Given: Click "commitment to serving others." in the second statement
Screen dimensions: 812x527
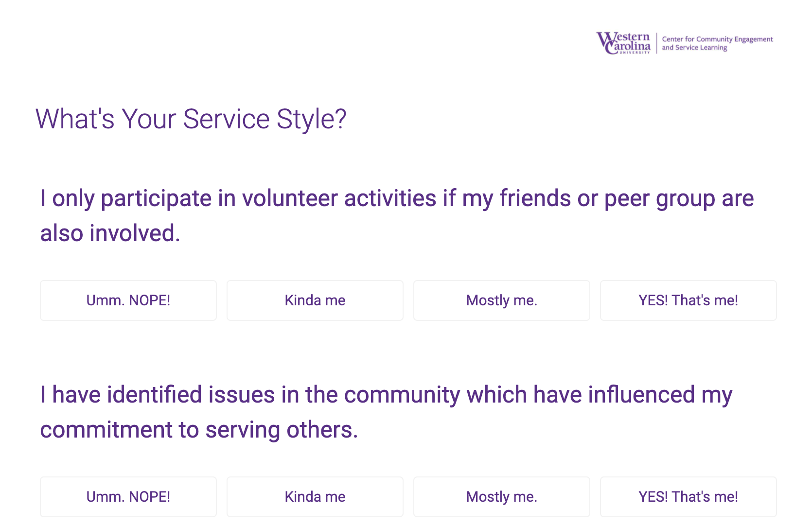Looking at the screenshot, I should click(x=199, y=430).
